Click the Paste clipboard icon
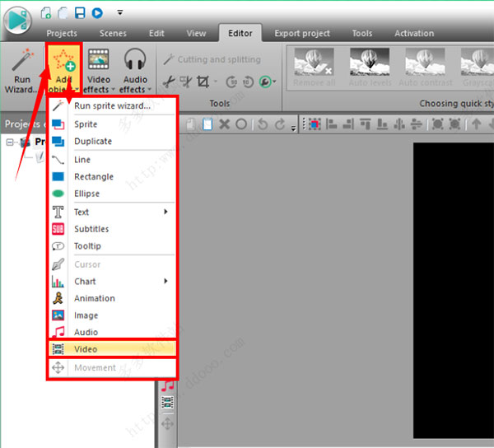 pos(207,124)
